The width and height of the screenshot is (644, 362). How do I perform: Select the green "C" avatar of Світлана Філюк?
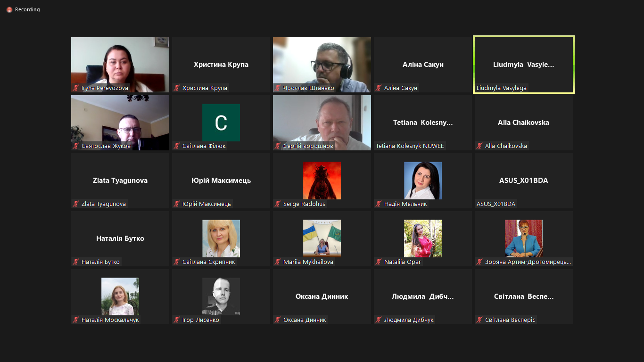221,123
